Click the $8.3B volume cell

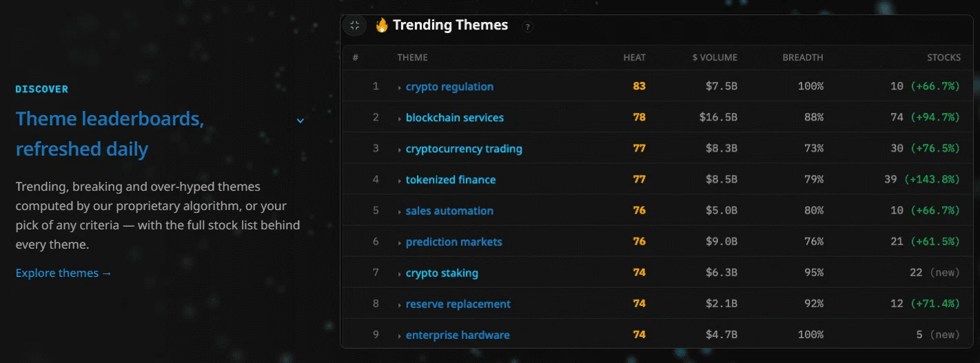point(721,149)
